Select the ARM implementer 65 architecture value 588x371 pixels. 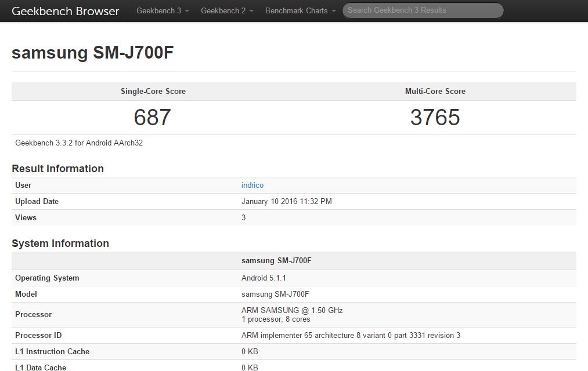(x=351, y=336)
